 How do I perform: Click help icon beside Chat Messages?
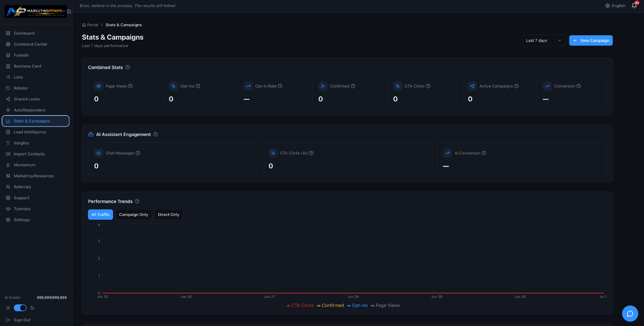[138, 153]
